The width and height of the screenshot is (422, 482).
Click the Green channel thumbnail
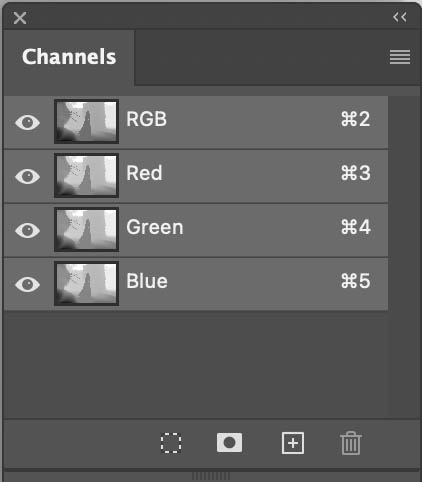(x=86, y=229)
